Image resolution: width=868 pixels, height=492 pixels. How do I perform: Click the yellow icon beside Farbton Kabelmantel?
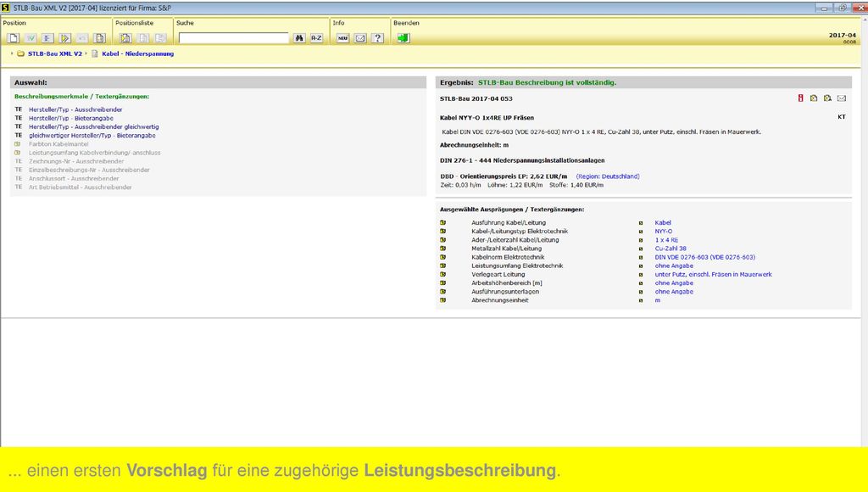18,144
